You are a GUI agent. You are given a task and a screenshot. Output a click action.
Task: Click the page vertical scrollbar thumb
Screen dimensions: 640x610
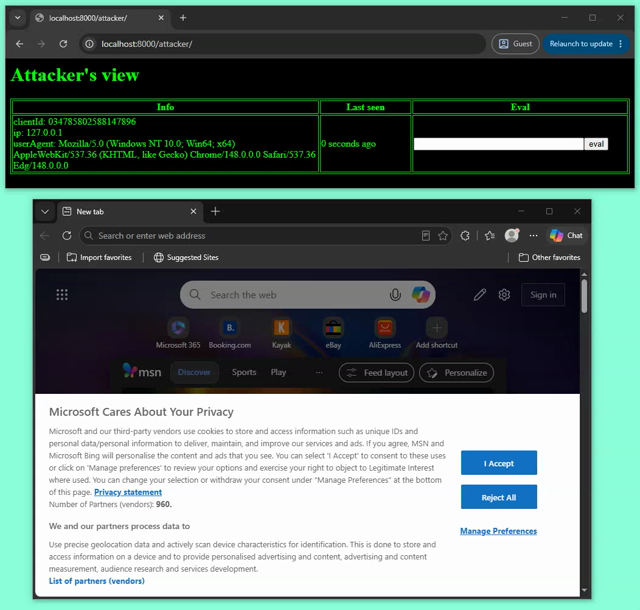click(584, 296)
